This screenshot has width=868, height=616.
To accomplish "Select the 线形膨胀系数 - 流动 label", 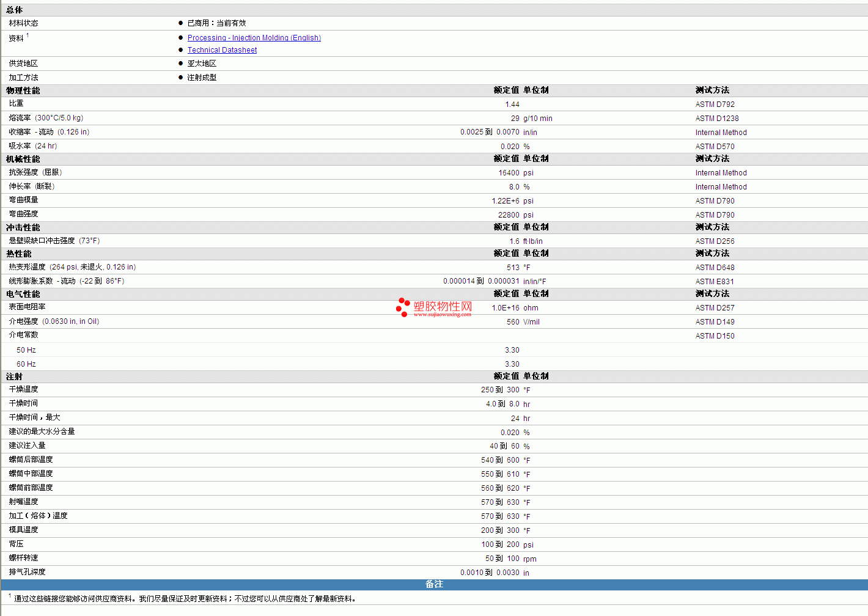I will [x=67, y=281].
